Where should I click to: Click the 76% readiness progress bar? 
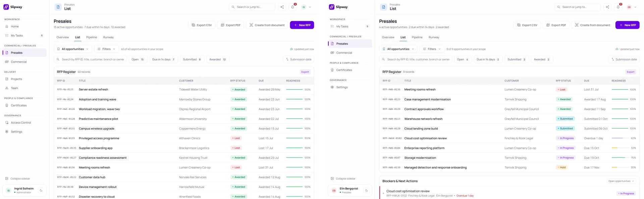[x=620, y=158]
